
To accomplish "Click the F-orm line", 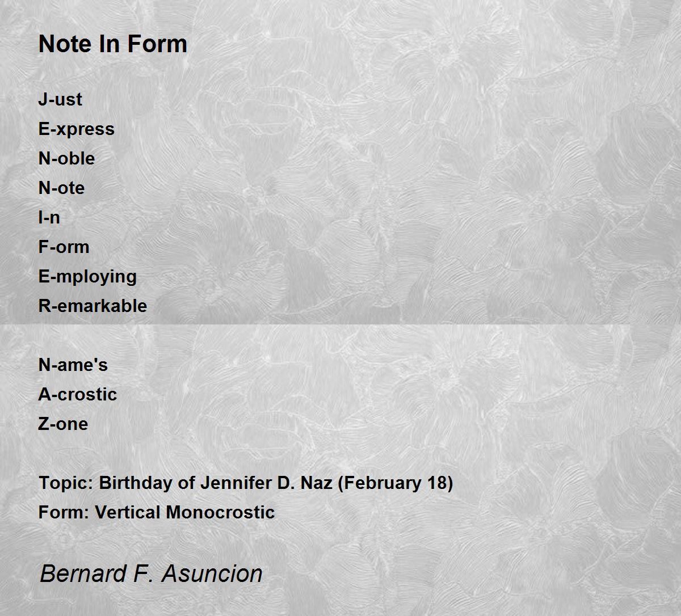I will point(64,247).
